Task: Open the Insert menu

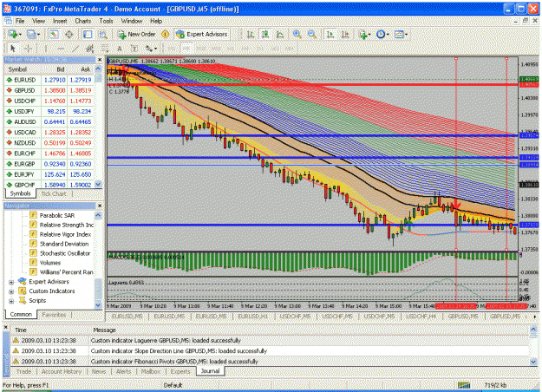Action: (60, 21)
